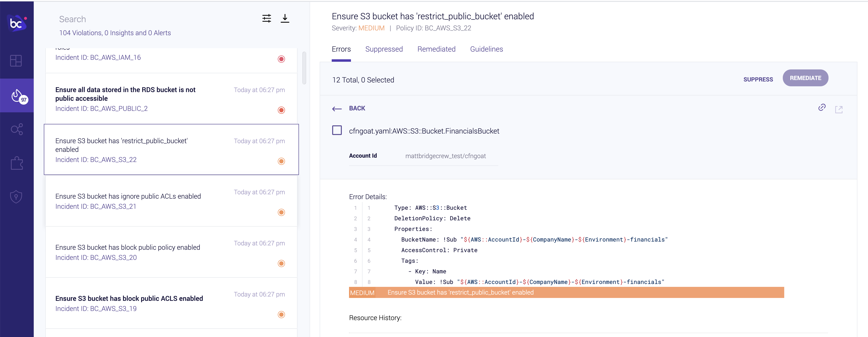Screen dimensions: 868x337
Task: Click Incident ID: BC_AWS_S3_20
Action: point(96,257)
